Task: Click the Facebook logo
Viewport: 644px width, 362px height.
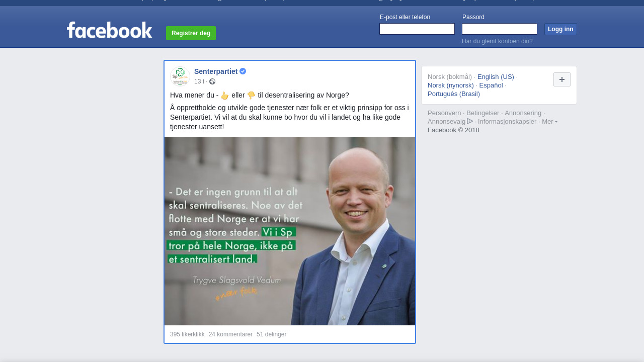Action: (x=109, y=30)
